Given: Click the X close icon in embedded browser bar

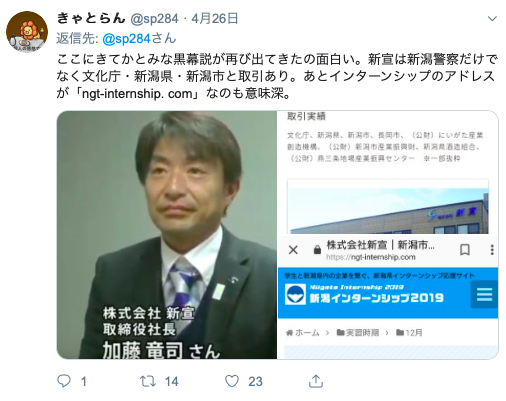Looking at the screenshot, I should click(293, 250).
